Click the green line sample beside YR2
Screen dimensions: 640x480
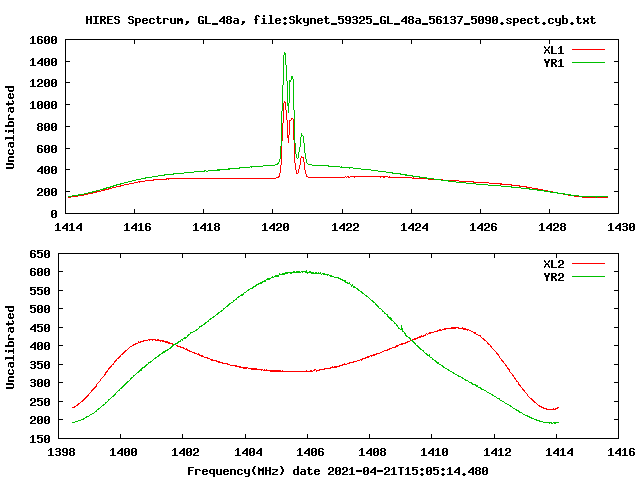tap(588, 277)
